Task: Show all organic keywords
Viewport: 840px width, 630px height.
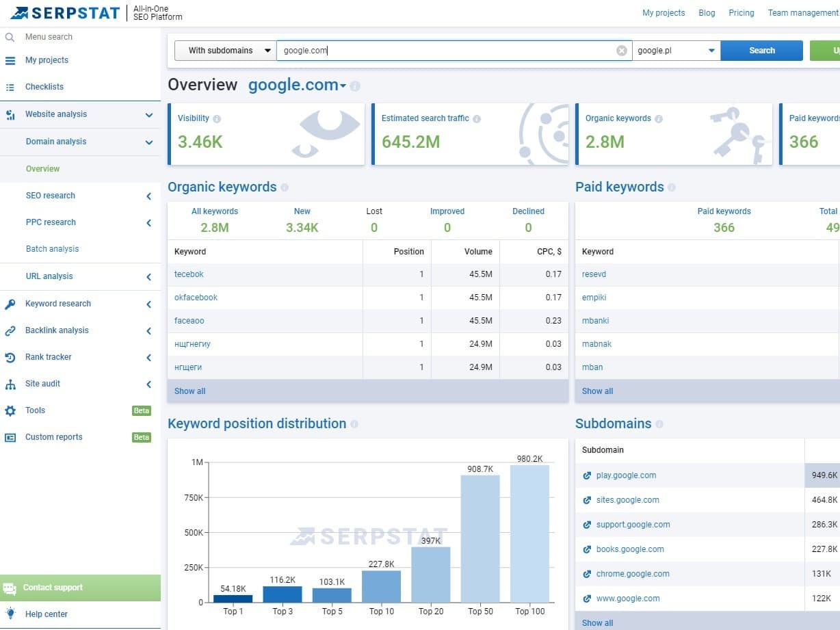Action: click(189, 391)
